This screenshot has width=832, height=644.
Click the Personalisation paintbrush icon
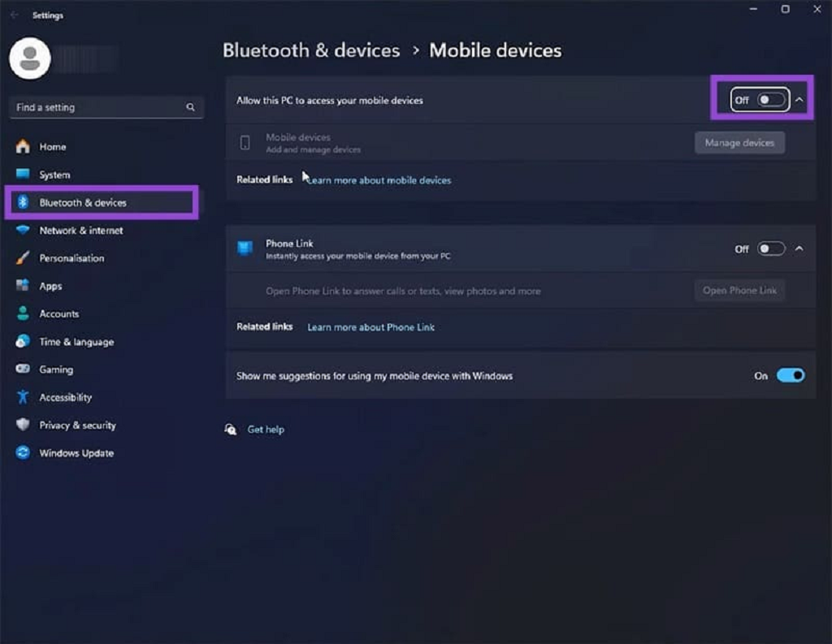point(23,258)
